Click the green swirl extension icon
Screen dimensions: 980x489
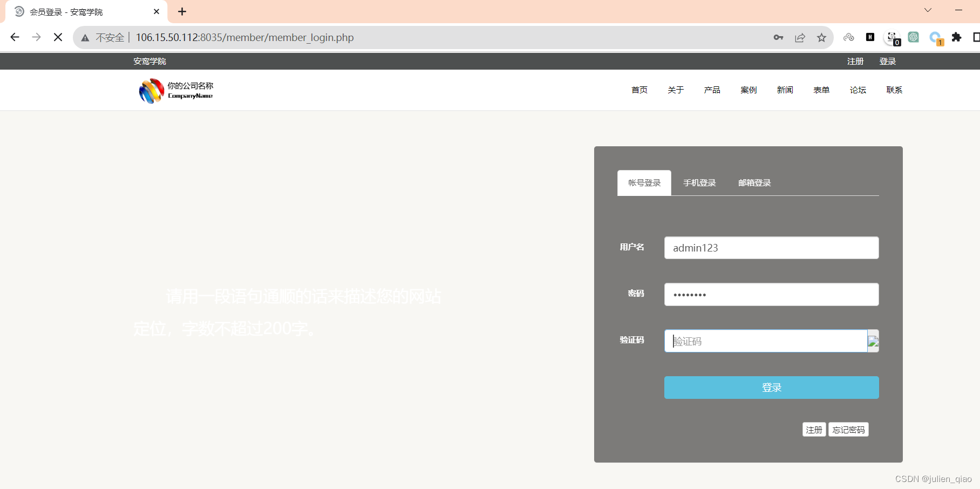(x=913, y=37)
